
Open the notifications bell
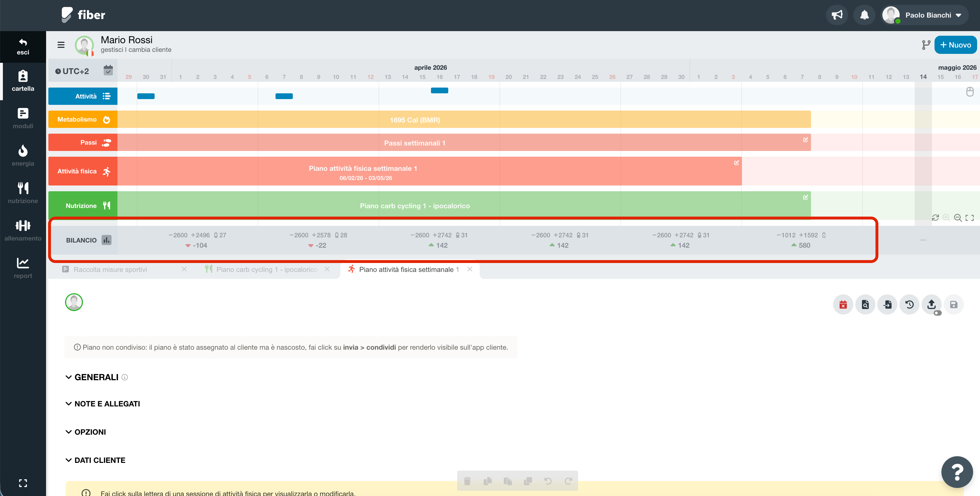click(864, 15)
